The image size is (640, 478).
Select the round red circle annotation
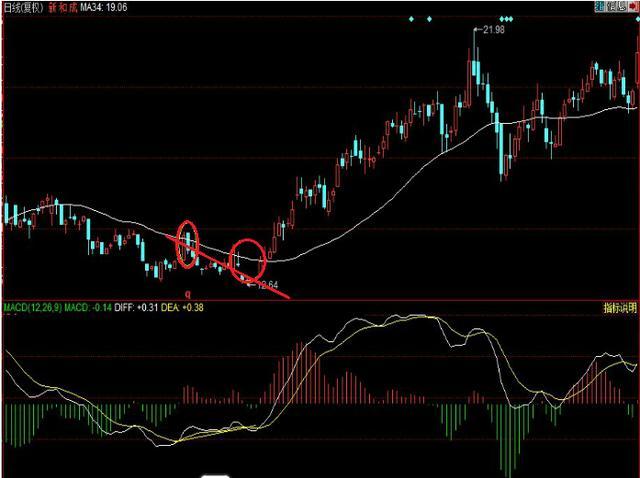248,258
